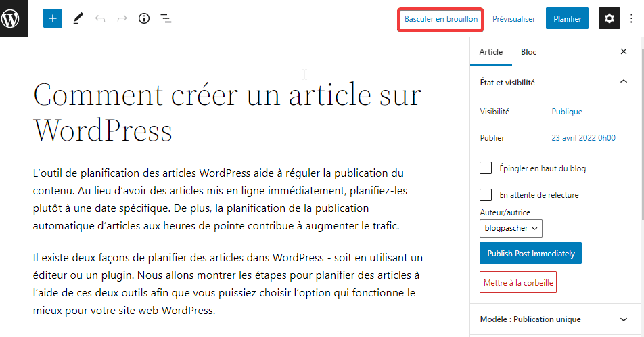Check Épingler en haut du blog

[486, 168]
